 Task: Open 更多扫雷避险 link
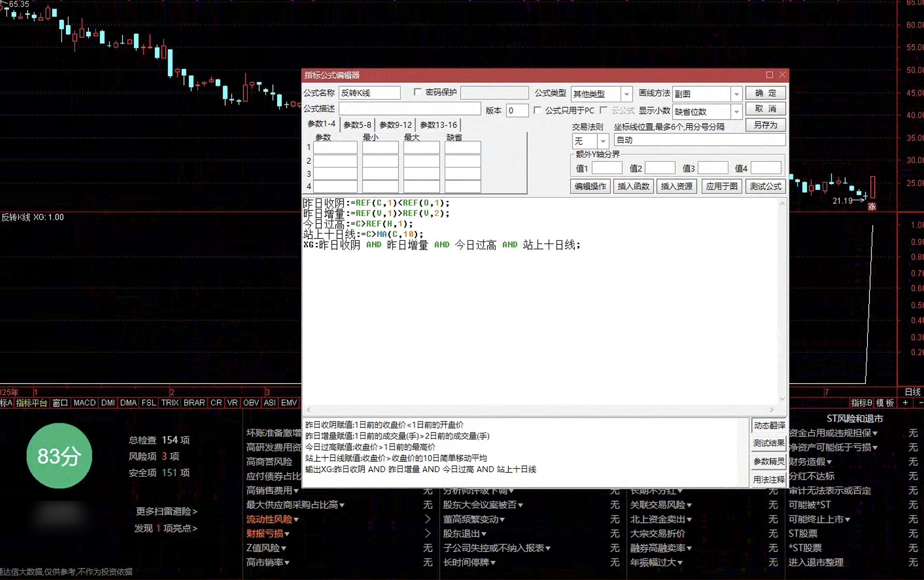(x=166, y=511)
